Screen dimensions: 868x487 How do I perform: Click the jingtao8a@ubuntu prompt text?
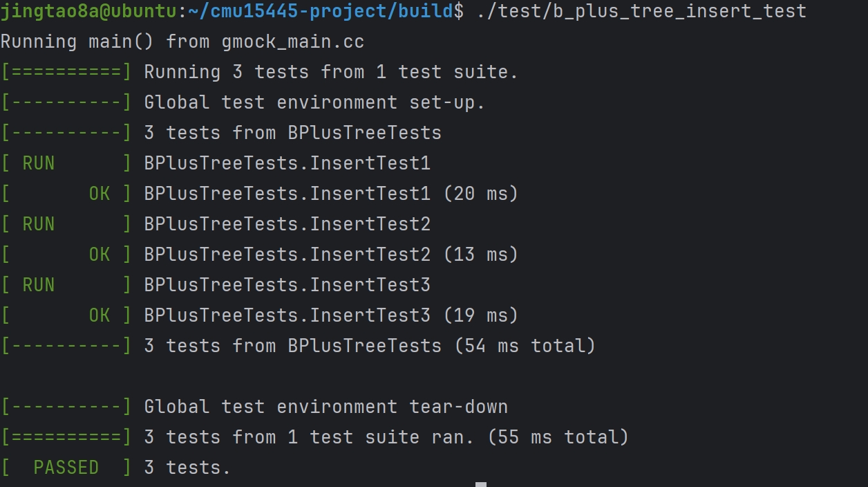tap(88, 11)
